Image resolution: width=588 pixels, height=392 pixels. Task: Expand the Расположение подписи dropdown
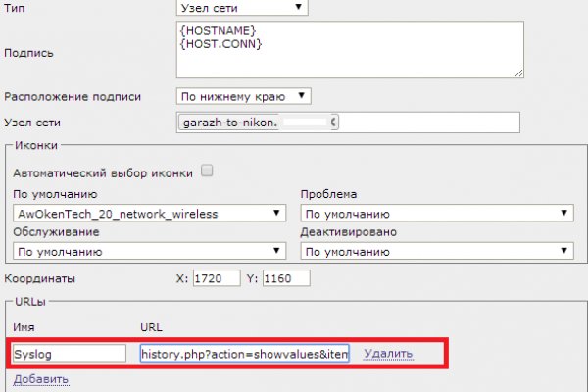(243, 96)
